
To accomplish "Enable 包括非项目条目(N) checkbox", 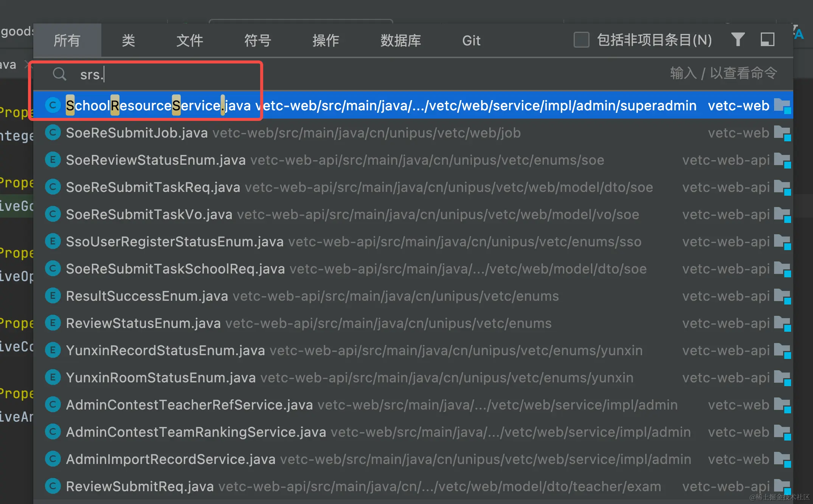I will click(x=581, y=40).
